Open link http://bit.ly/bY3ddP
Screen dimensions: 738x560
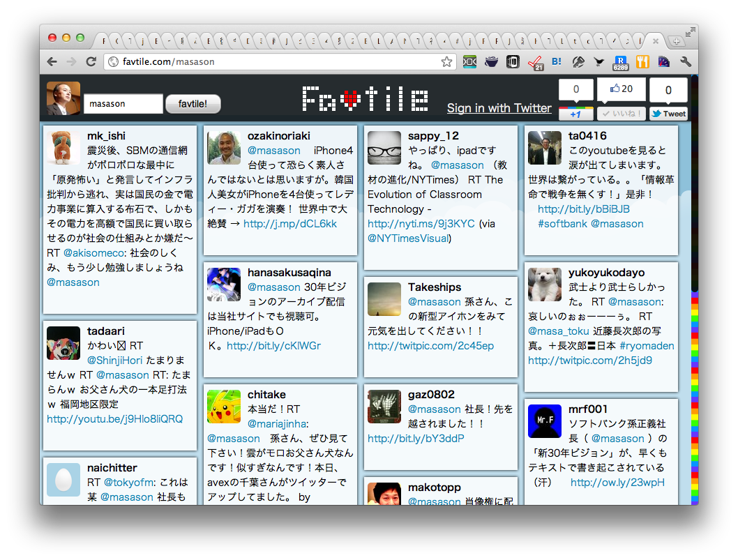[416, 439]
